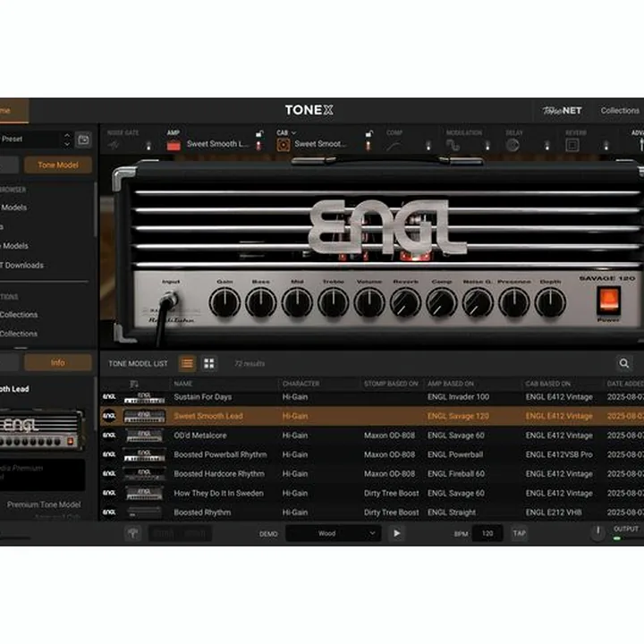The width and height of the screenshot is (644, 644).
Task: Click the red amp icon in AMP slot
Action: click(174, 146)
